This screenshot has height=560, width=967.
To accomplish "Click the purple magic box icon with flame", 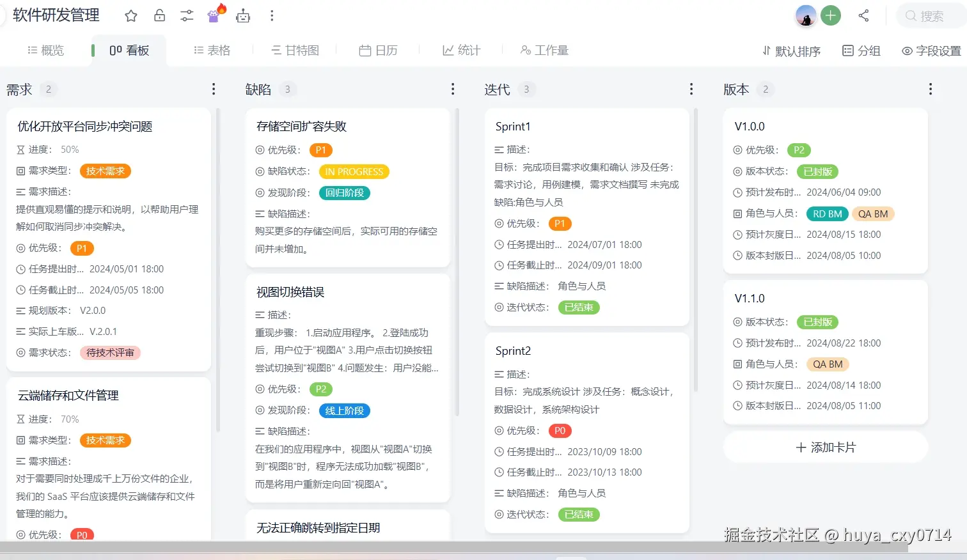I will click(214, 15).
